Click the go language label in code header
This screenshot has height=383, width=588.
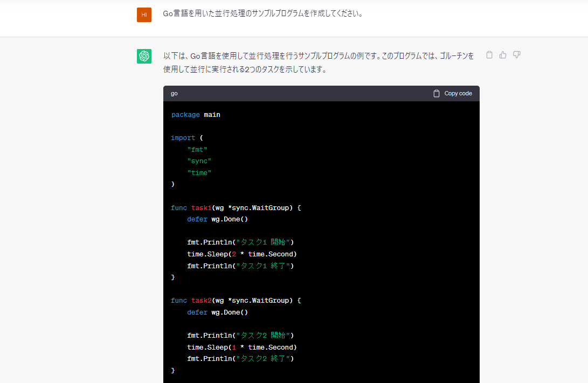click(174, 93)
